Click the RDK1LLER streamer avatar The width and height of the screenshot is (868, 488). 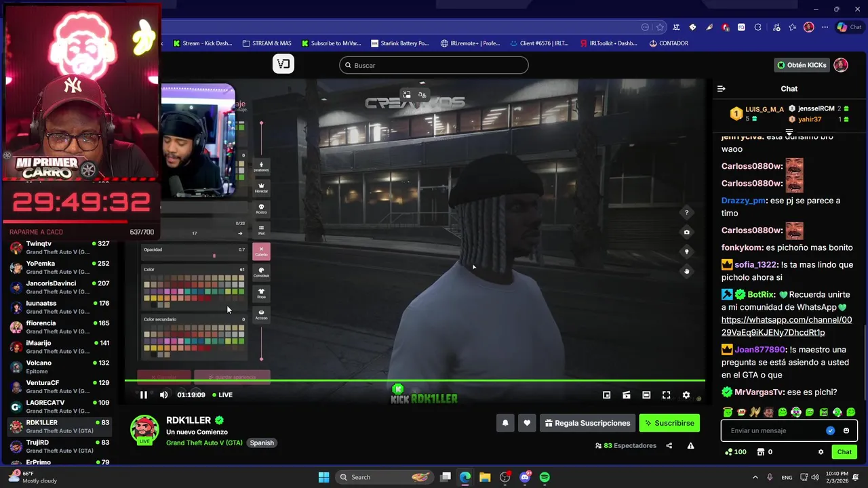coord(144,430)
